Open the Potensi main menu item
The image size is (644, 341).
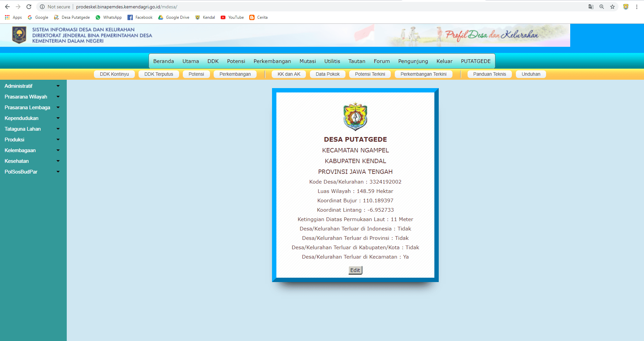236,61
